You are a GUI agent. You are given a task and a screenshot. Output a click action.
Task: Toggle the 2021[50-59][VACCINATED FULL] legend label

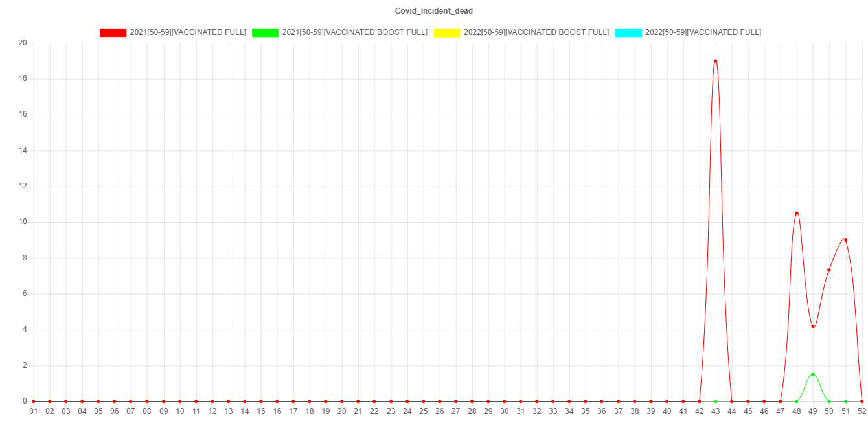coord(188,32)
